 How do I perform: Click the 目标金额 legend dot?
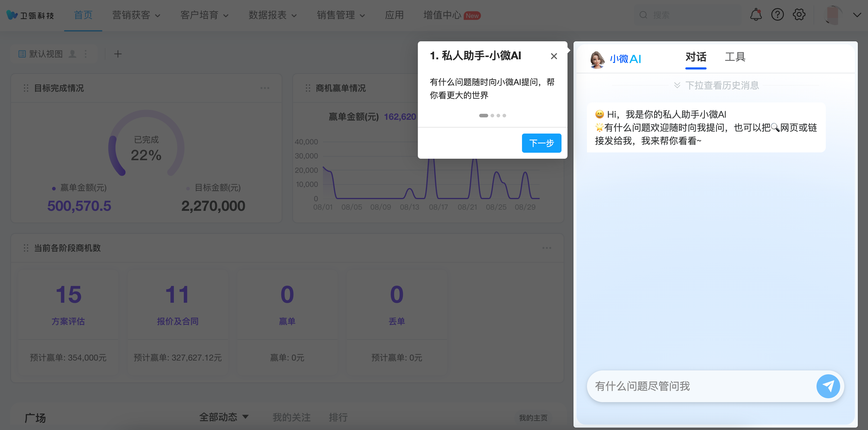[188, 189]
